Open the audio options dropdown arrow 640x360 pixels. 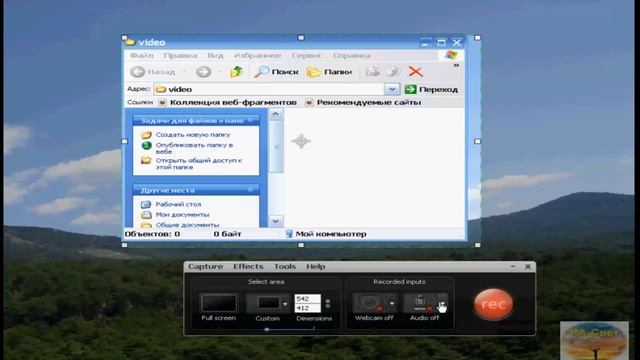pyautogui.click(x=442, y=304)
